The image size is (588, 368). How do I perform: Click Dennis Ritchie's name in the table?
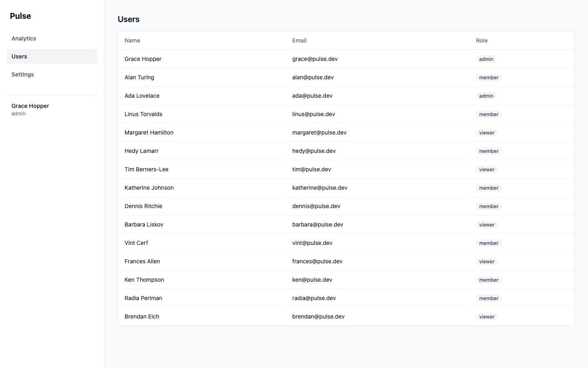click(143, 206)
